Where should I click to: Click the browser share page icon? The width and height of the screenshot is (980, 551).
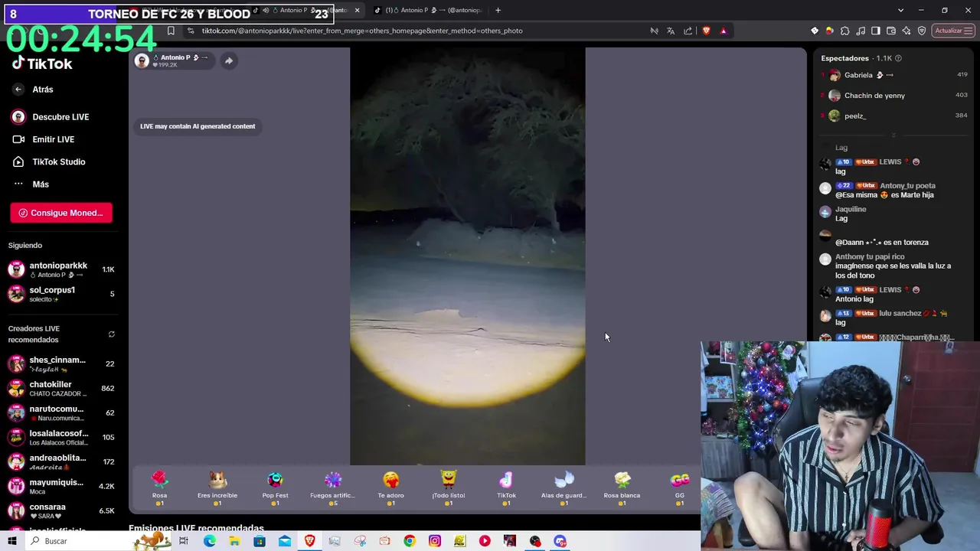688,31
